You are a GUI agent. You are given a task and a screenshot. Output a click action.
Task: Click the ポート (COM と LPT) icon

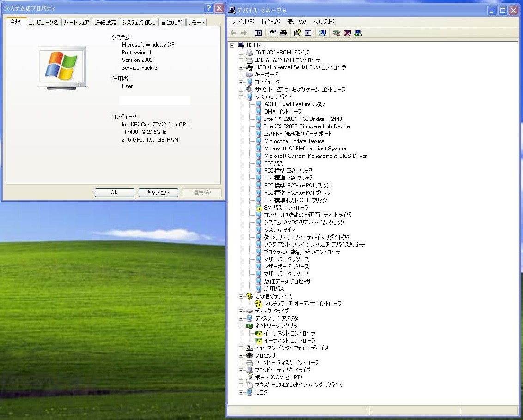tap(249, 378)
